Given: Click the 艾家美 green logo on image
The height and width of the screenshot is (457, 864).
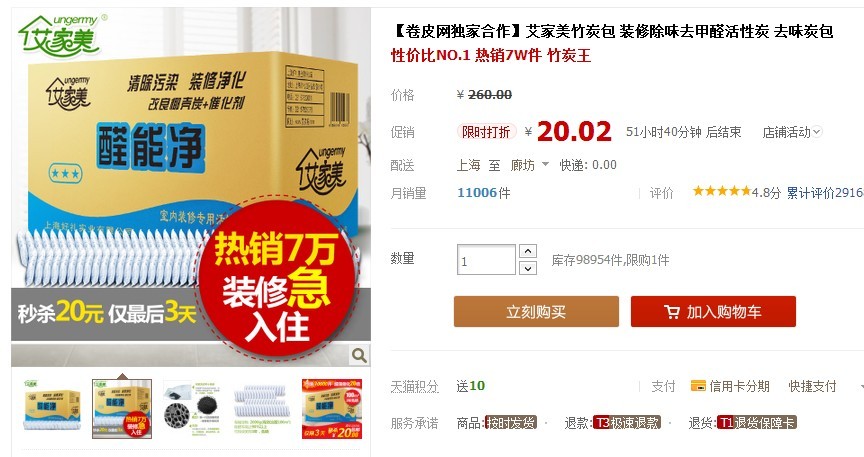Looking at the screenshot, I should [x=62, y=34].
